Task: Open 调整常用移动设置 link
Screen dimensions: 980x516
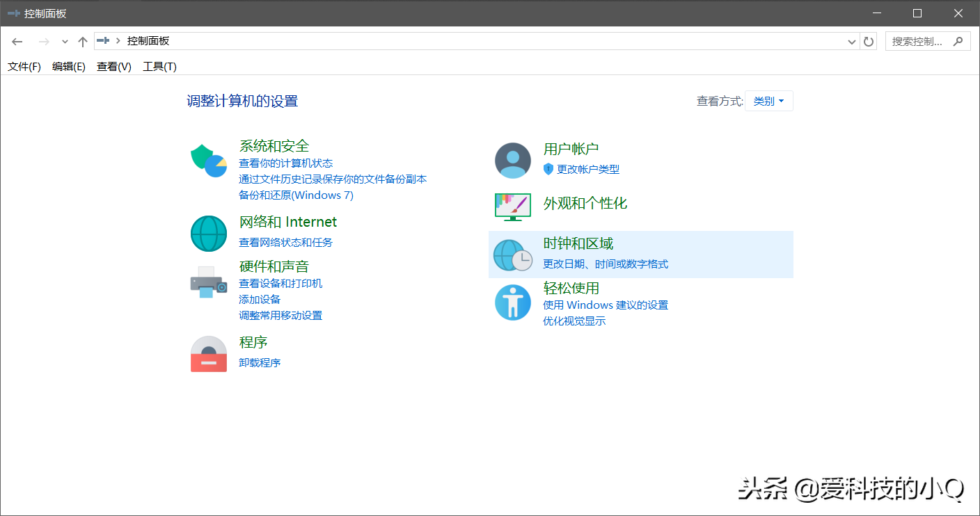Action: pyautogui.click(x=280, y=316)
